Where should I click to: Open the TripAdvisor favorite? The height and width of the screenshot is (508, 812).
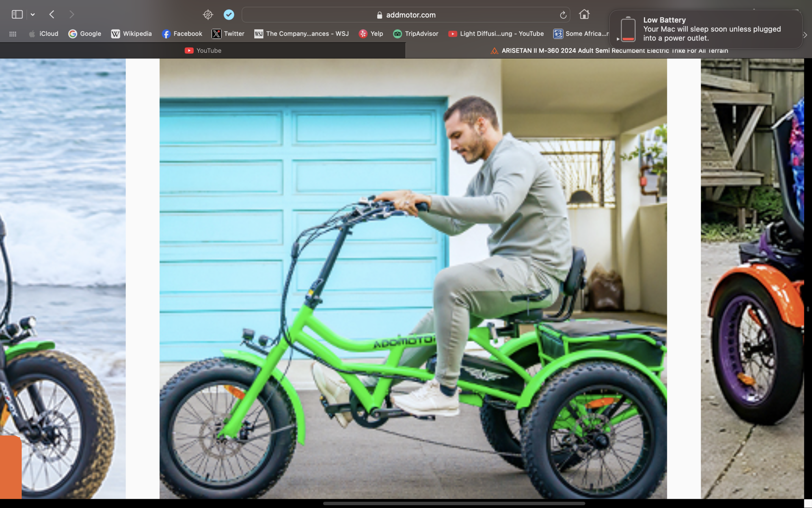tap(415, 34)
